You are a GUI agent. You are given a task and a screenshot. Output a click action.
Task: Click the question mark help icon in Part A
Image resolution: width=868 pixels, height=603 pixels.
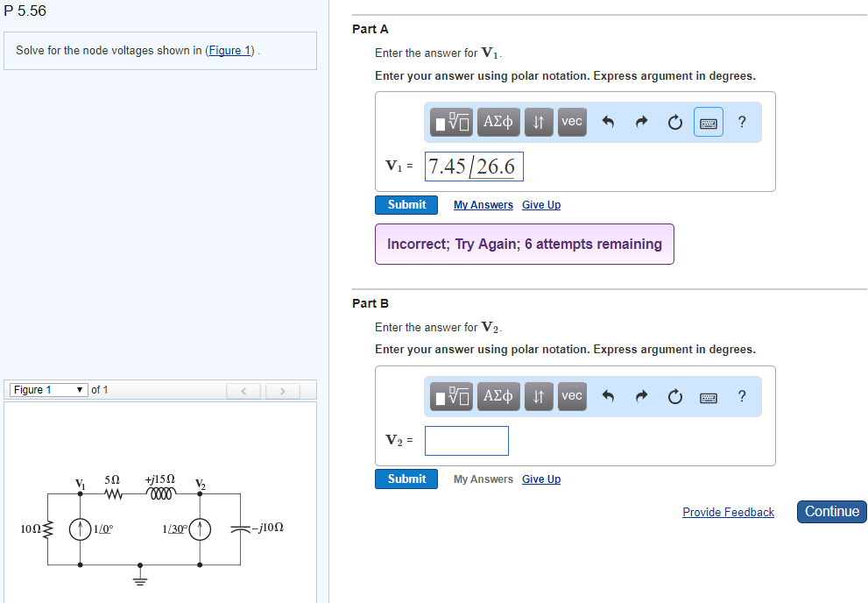pos(741,122)
